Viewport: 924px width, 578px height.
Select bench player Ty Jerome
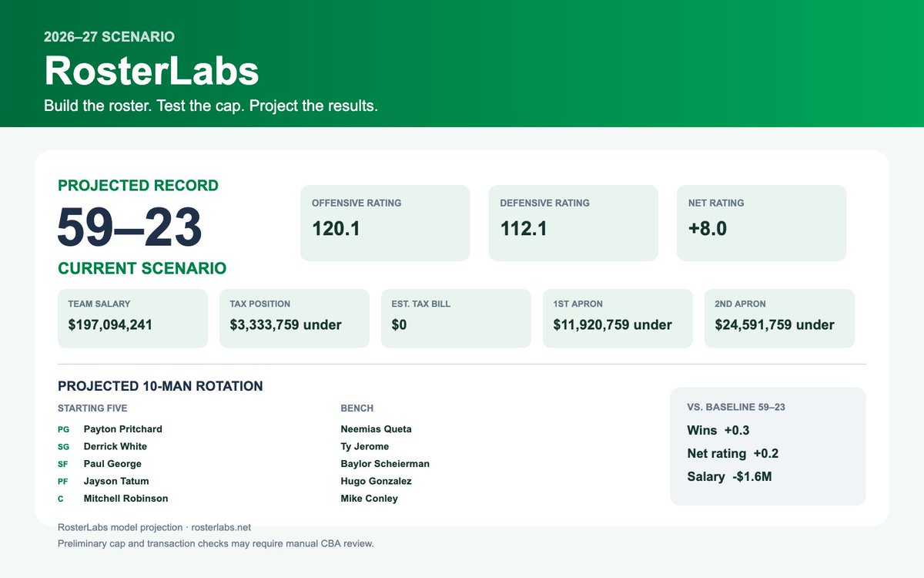[x=365, y=446]
